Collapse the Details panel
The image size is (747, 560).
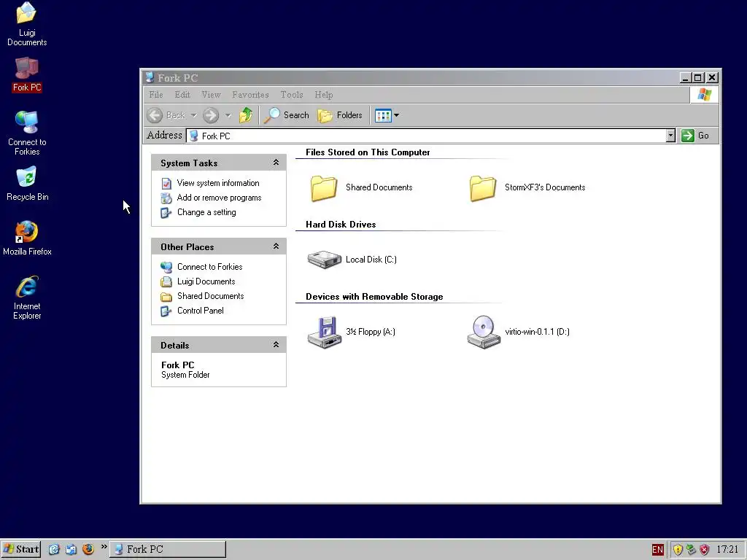point(276,345)
